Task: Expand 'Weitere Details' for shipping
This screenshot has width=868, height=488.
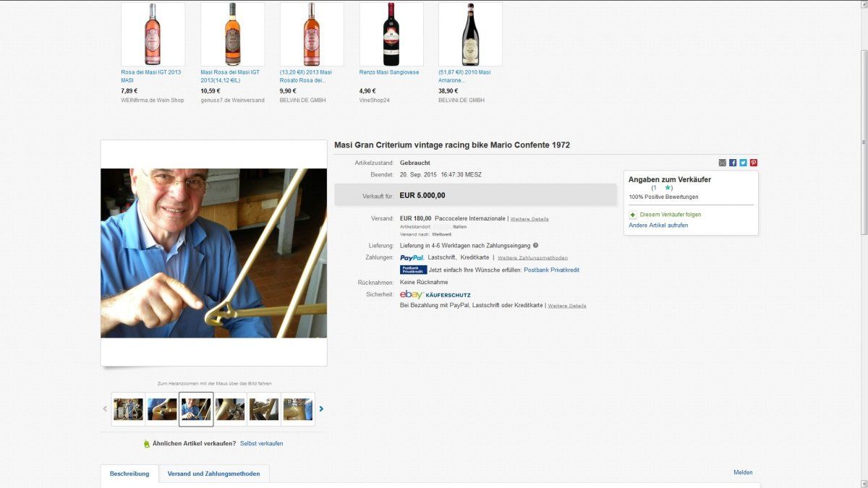Action: tap(529, 219)
